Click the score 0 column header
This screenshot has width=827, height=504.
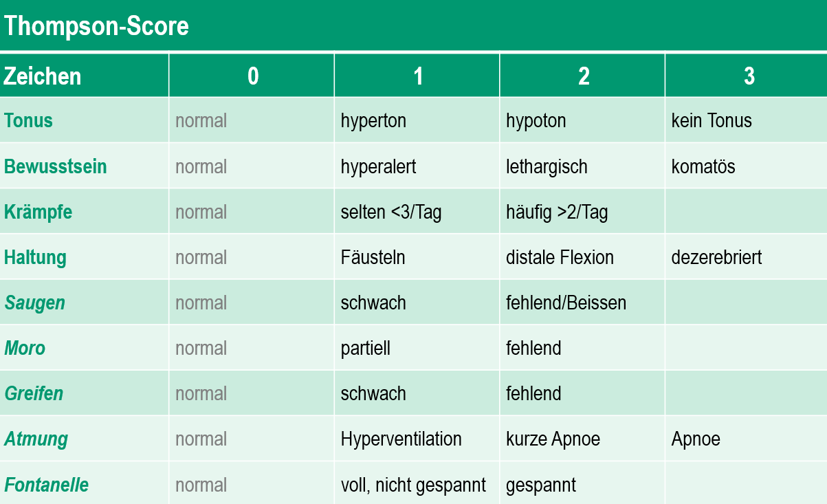252,76
